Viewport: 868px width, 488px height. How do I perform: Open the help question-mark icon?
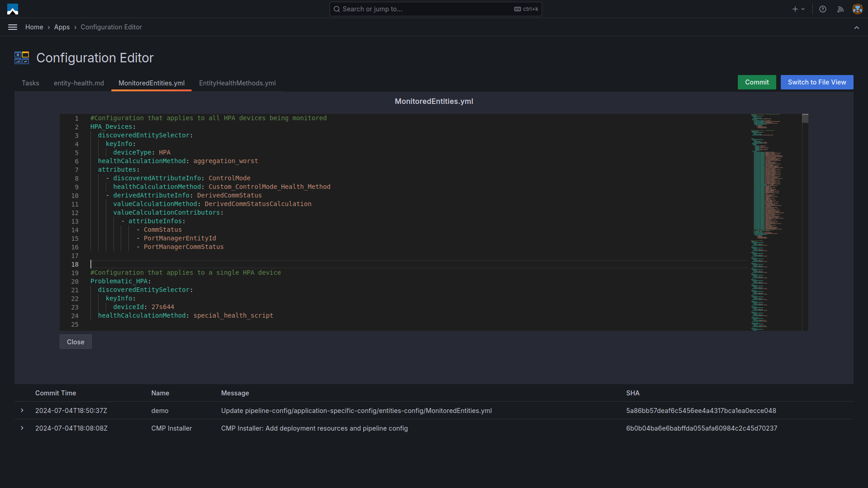823,9
